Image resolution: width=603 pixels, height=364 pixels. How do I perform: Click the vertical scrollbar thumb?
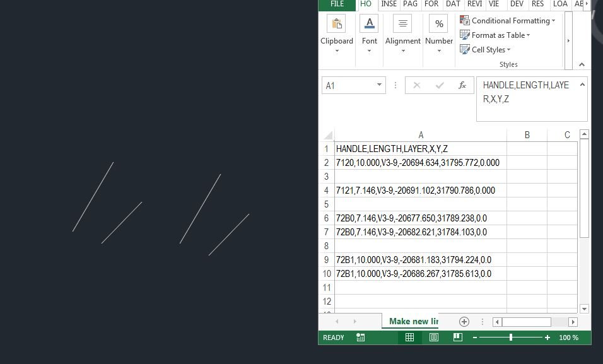pos(584,189)
